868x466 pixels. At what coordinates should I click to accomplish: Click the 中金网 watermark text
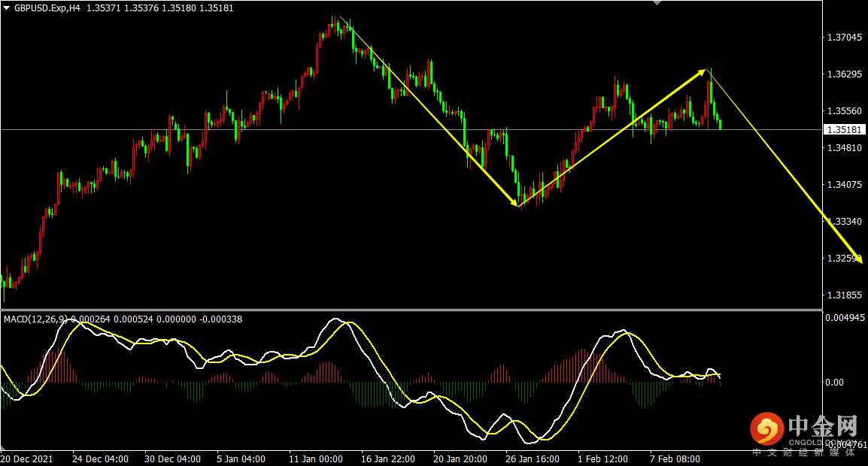pyautogui.click(x=822, y=427)
